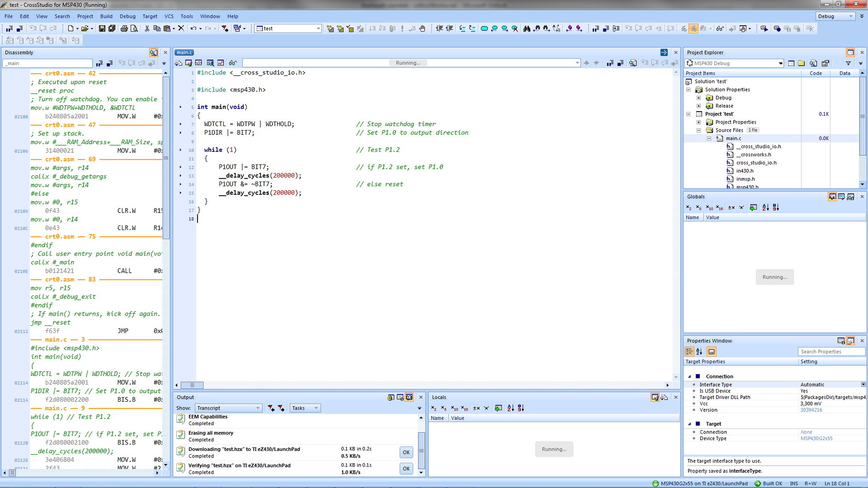
Task: Open the Target menu
Action: point(150,16)
